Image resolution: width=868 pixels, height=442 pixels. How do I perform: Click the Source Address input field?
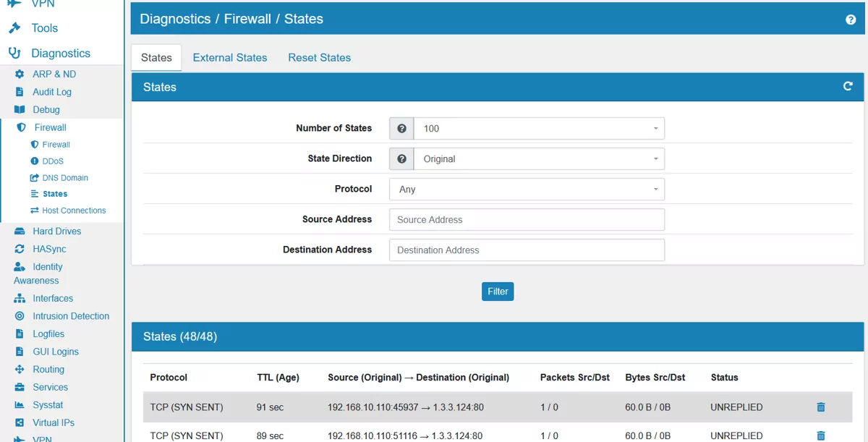527,220
